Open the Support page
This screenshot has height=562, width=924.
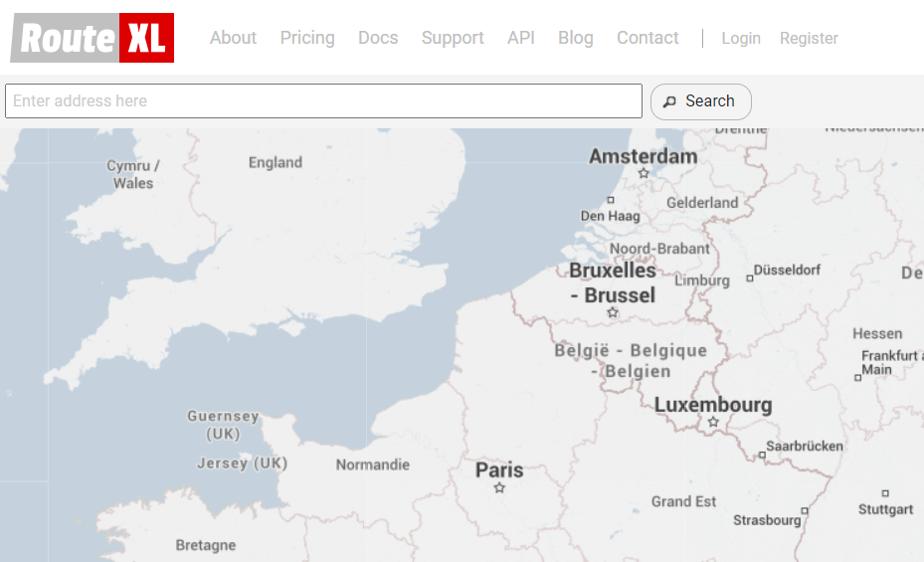[453, 38]
